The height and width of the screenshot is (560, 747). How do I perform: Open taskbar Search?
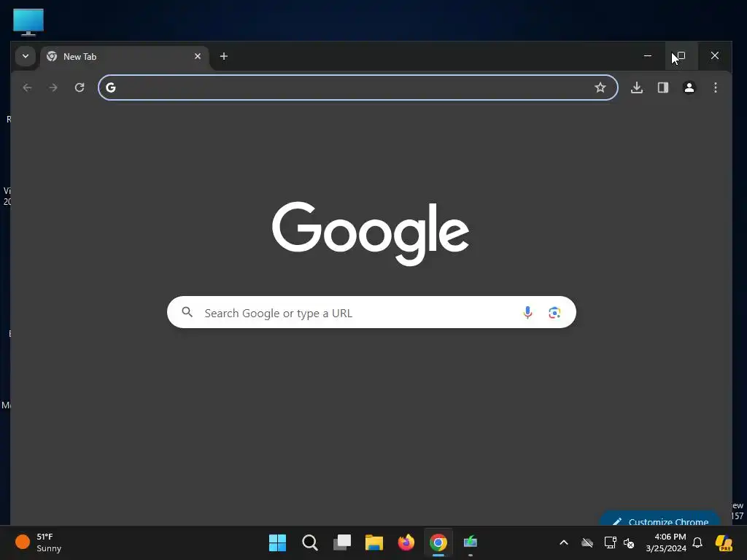[x=309, y=542]
